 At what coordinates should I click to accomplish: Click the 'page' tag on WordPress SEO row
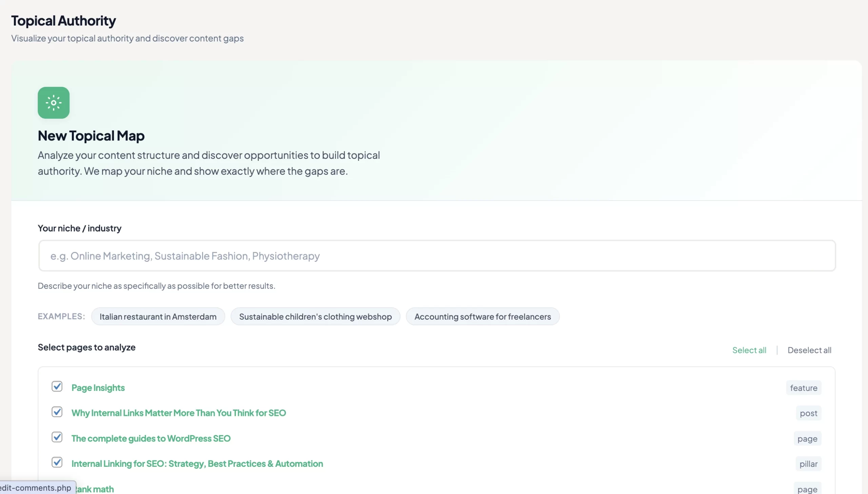(x=807, y=438)
